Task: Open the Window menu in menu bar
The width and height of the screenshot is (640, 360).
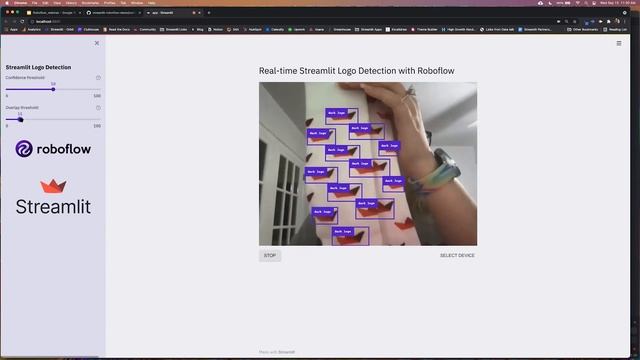Action: (137, 3)
